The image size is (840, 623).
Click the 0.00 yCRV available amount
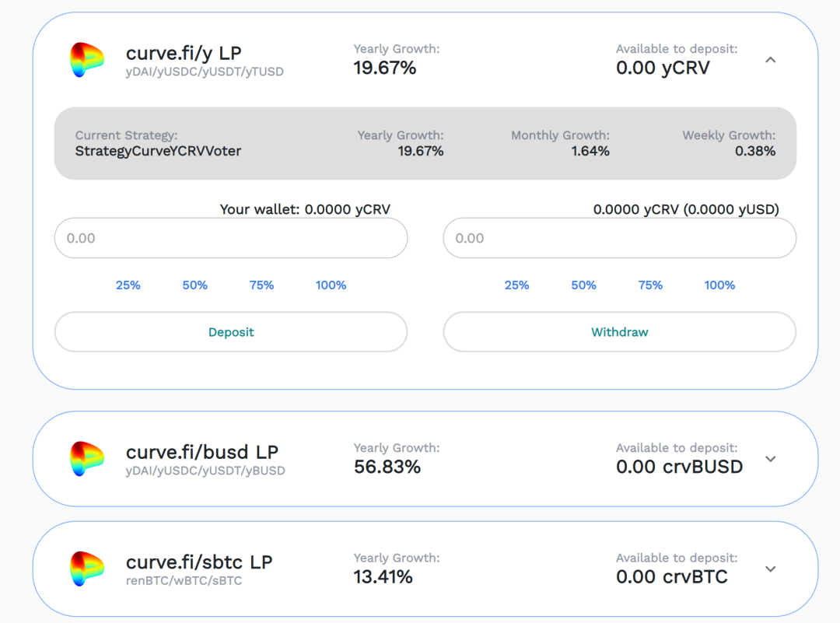(x=663, y=68)
